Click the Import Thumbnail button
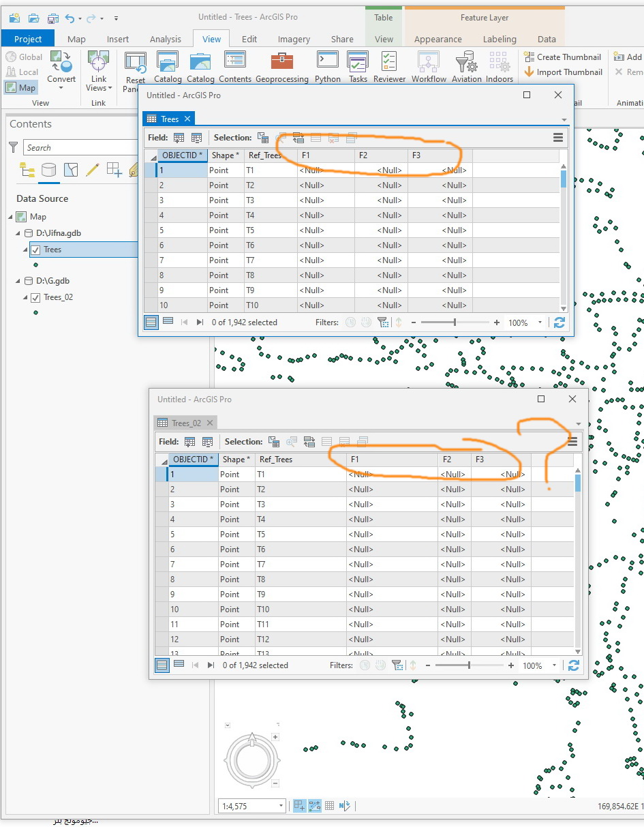 [x=563, y=72]
